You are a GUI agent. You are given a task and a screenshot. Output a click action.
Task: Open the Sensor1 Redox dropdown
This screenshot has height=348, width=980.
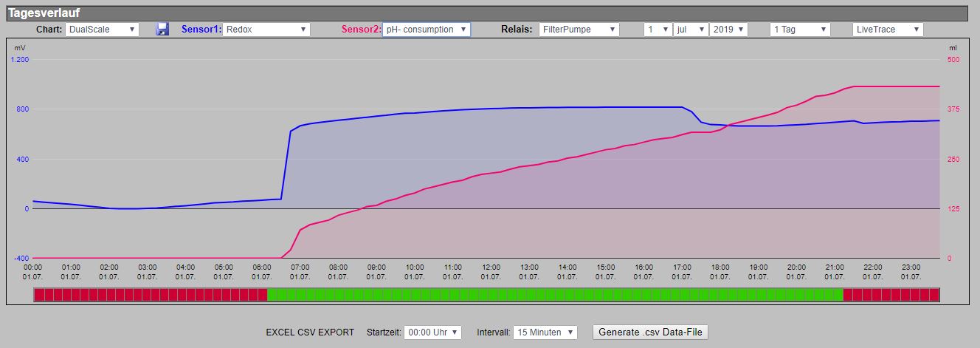tap(266, 30)
